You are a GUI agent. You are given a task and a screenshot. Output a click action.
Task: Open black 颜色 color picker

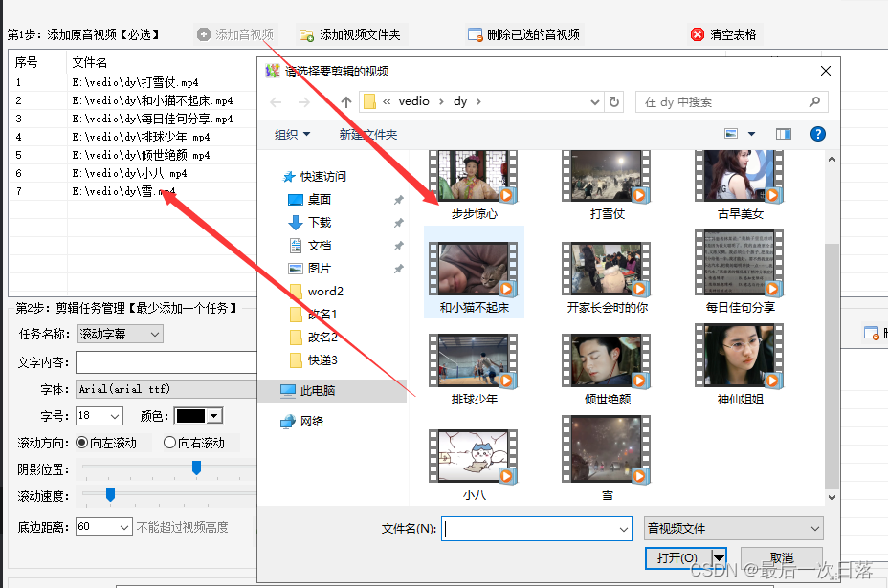[198, 416]
